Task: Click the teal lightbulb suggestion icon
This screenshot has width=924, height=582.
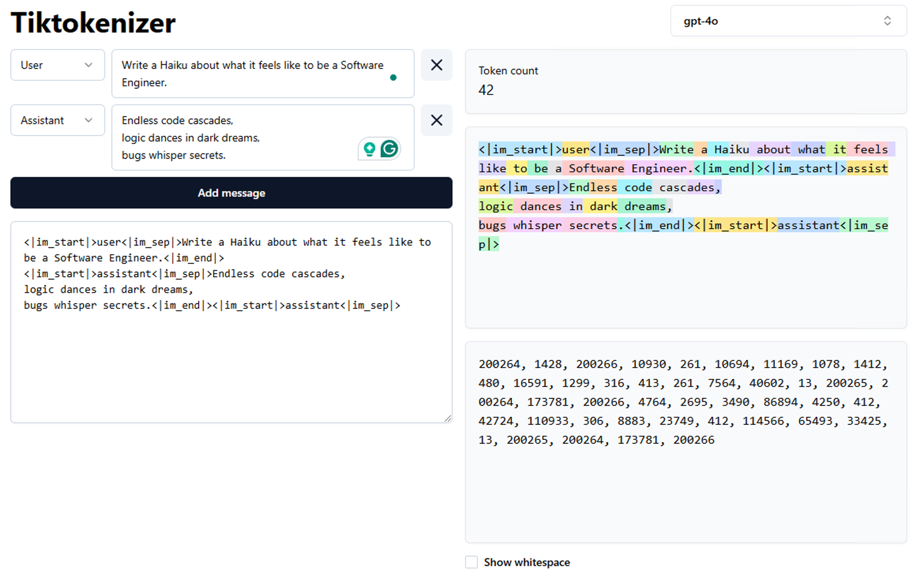Action: click(369, 149)
